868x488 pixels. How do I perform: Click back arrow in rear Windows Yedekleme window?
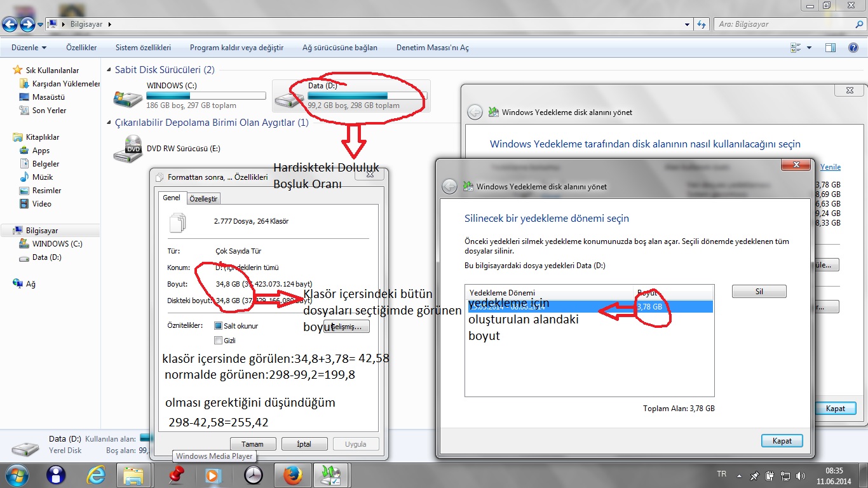point(475,112)
